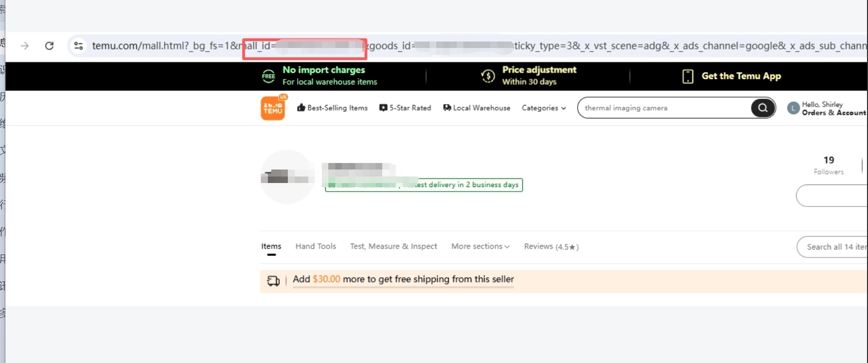Focus the Search all 14 items field
Screen dimensions: 868x363
click(833, 247)
